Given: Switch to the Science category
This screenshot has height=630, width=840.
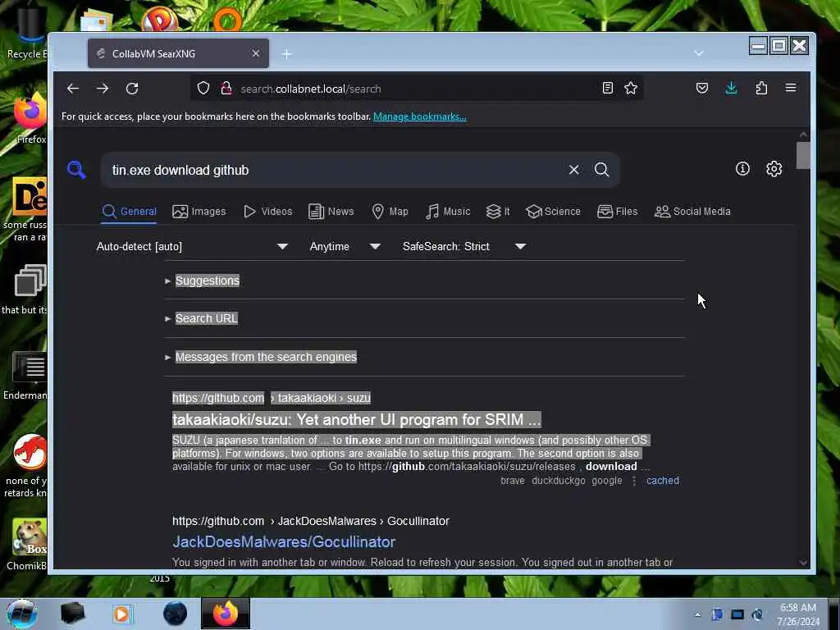Looking at the screenshot, I should (553, 212).
